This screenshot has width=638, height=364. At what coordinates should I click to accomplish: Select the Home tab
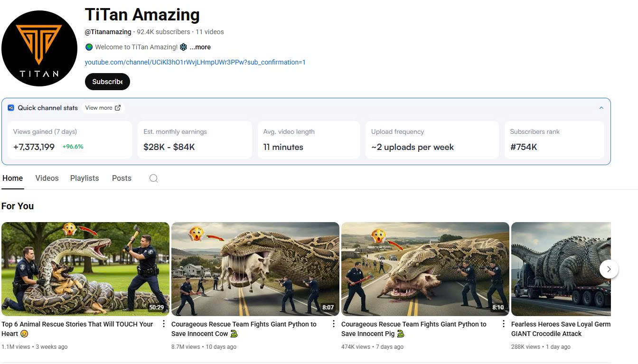[13, 178]
